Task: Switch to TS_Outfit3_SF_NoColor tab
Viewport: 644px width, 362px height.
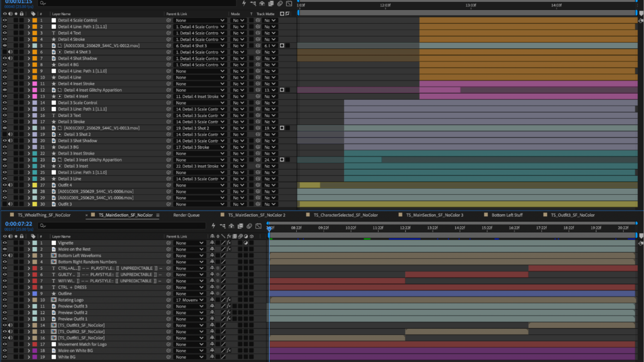Action: tap(572, 215)
